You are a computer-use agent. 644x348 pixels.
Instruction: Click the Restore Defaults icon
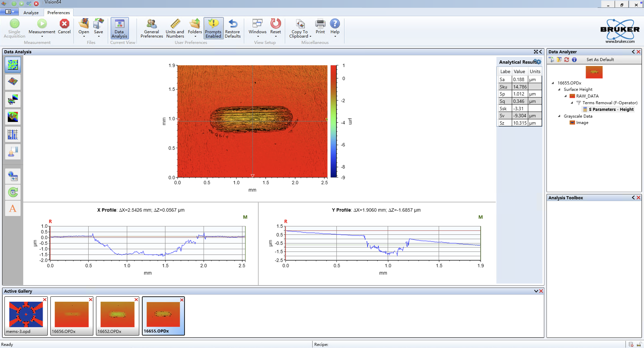tap(232, 24)
